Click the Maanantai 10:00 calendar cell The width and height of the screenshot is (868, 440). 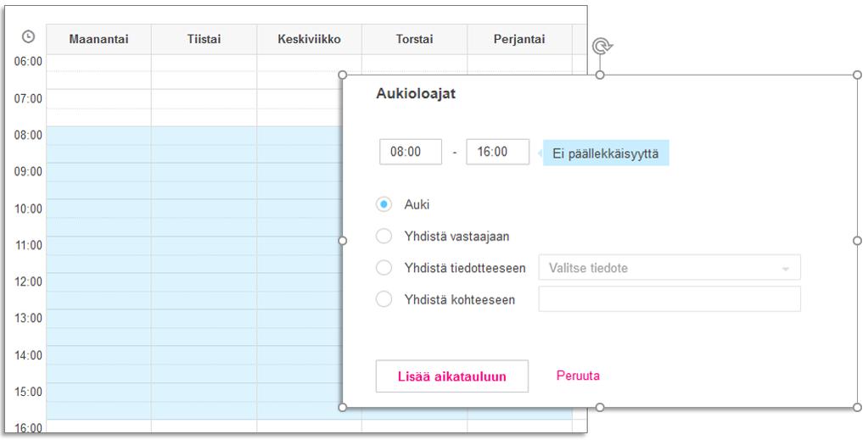pos(98,218)
